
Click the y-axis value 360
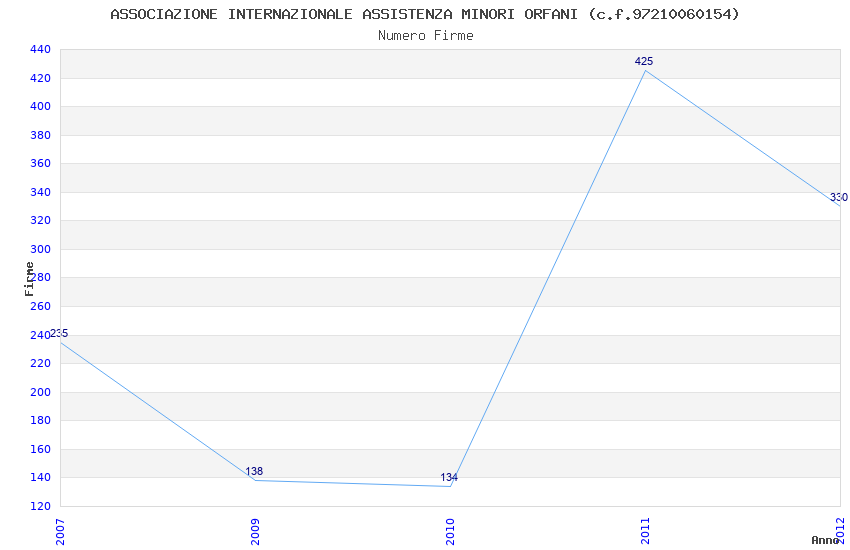tap(40, 164)
